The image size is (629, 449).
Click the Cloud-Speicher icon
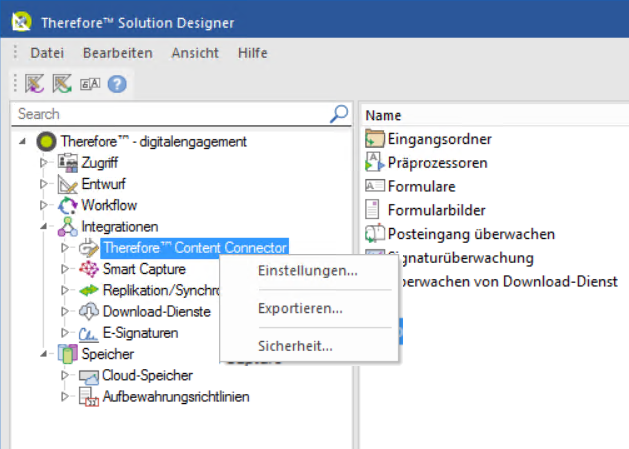coord(89,376)
